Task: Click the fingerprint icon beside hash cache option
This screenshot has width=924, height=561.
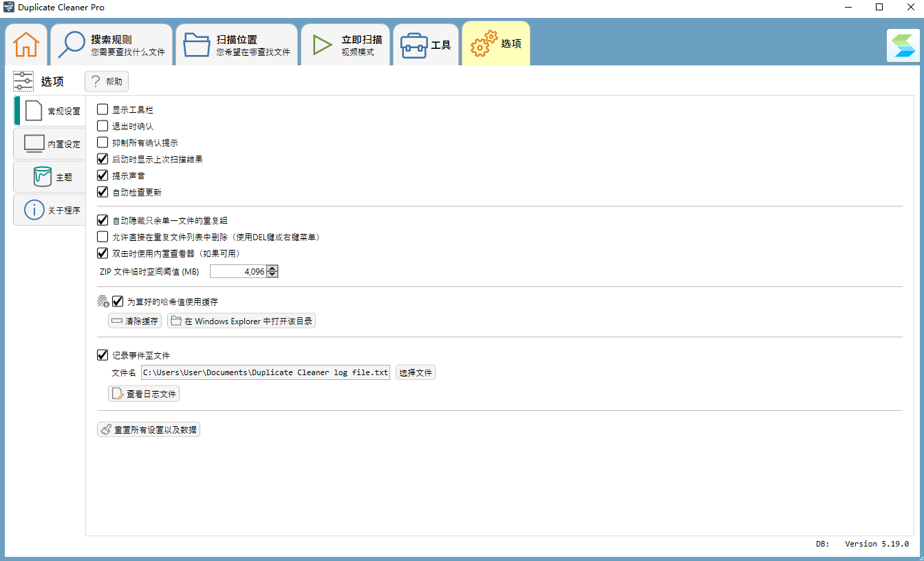Action: coord(103,301)
